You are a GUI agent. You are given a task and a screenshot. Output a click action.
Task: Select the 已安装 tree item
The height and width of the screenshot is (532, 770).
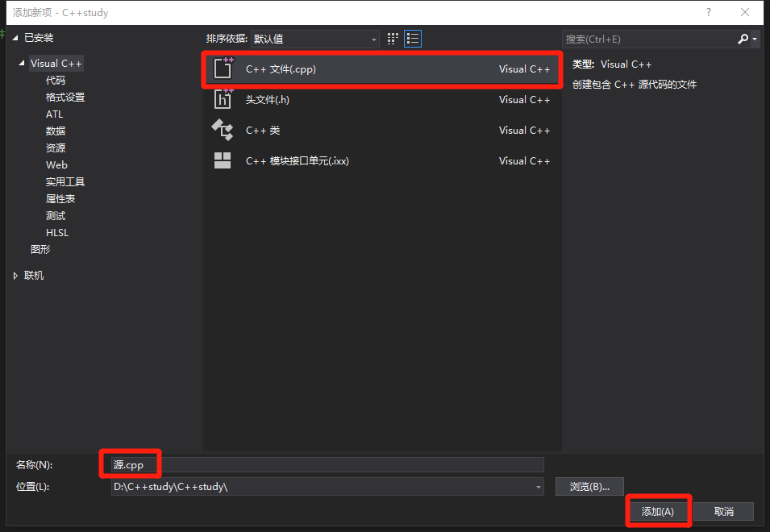pos(39,38)
